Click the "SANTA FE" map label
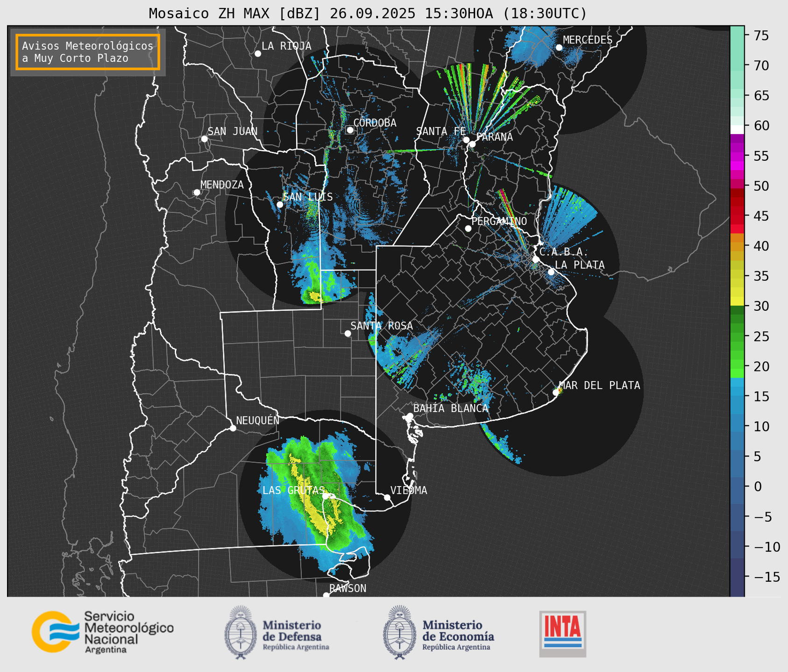788x672 pixels. coord(441,131)
